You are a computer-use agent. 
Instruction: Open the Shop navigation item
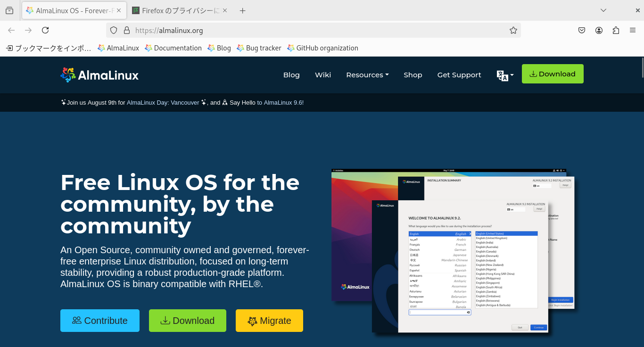(x=413, y=75)
